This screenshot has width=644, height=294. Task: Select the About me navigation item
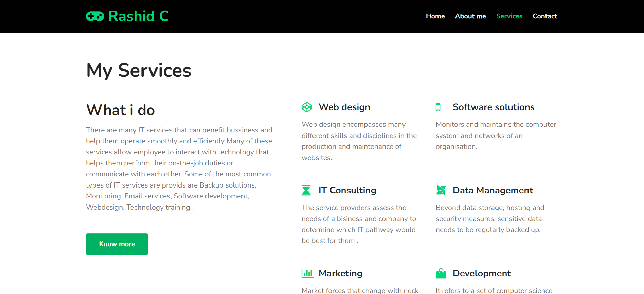[x=470, y=16]
